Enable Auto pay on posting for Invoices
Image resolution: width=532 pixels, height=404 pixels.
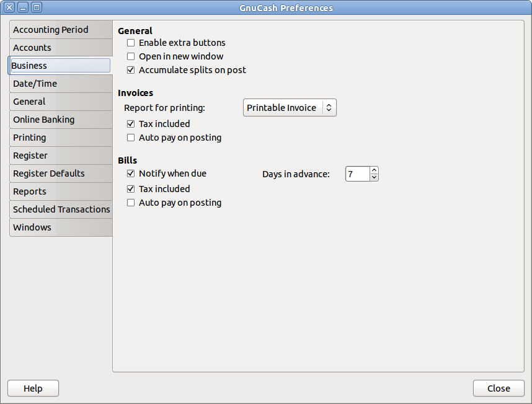(x=131, y=138)
